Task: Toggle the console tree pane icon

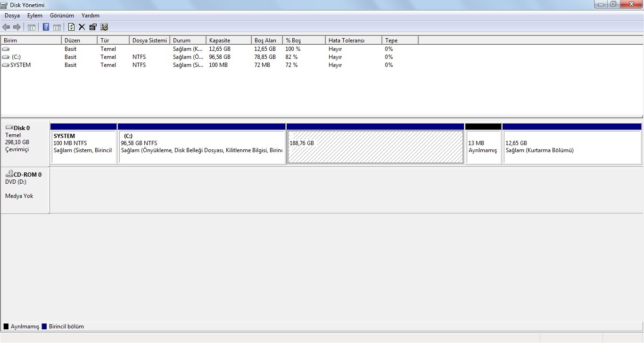Action: 32,27
